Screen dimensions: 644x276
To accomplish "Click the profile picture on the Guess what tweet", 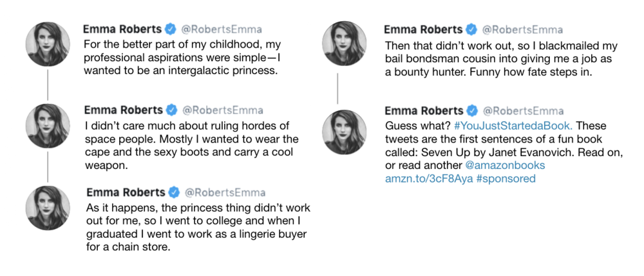I will pyautogui.click(x=344, y=132).
